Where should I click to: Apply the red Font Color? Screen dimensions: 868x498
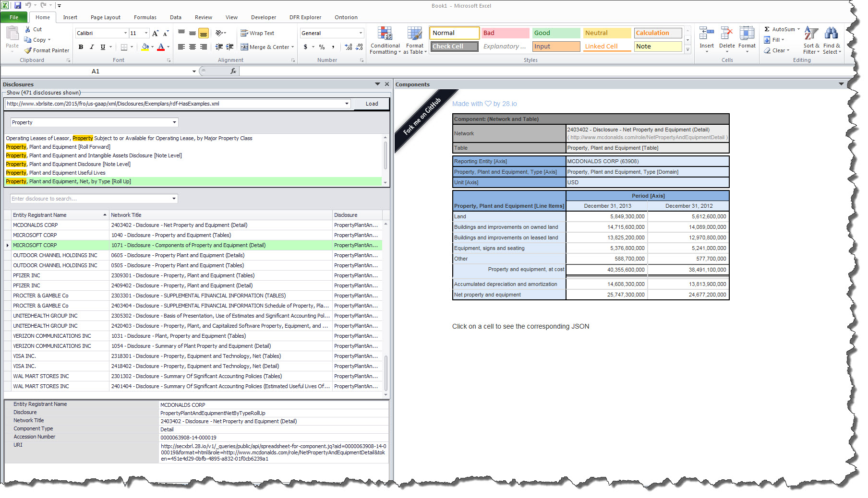point(161,47)
